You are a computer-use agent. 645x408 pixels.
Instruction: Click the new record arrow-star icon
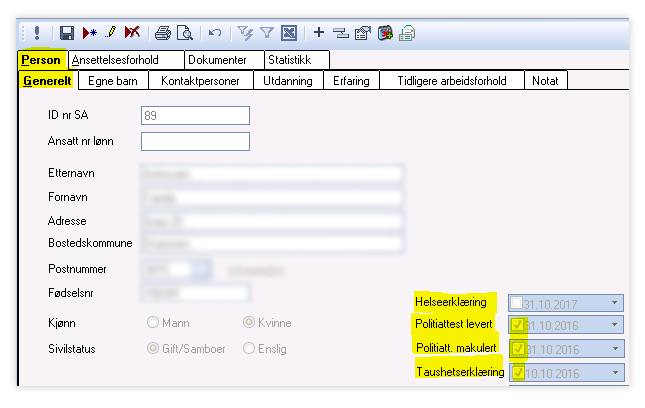coord(89,32)
